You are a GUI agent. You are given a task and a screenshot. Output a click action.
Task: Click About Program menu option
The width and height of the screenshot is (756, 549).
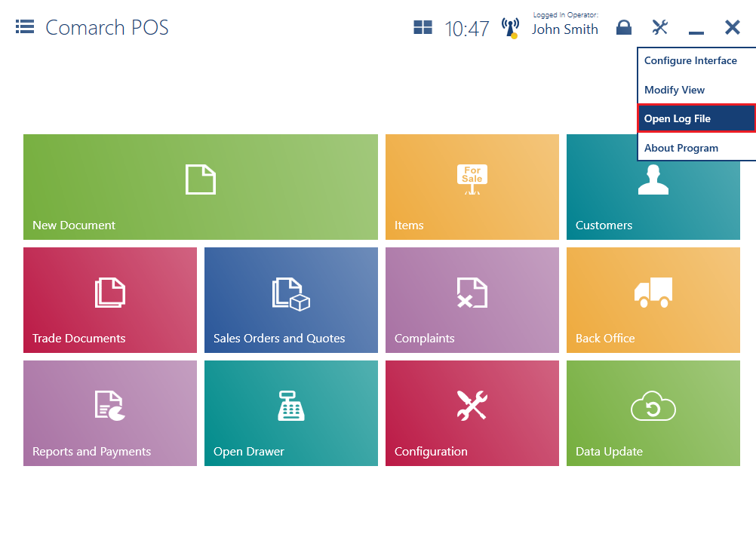[x=681, y=148]
